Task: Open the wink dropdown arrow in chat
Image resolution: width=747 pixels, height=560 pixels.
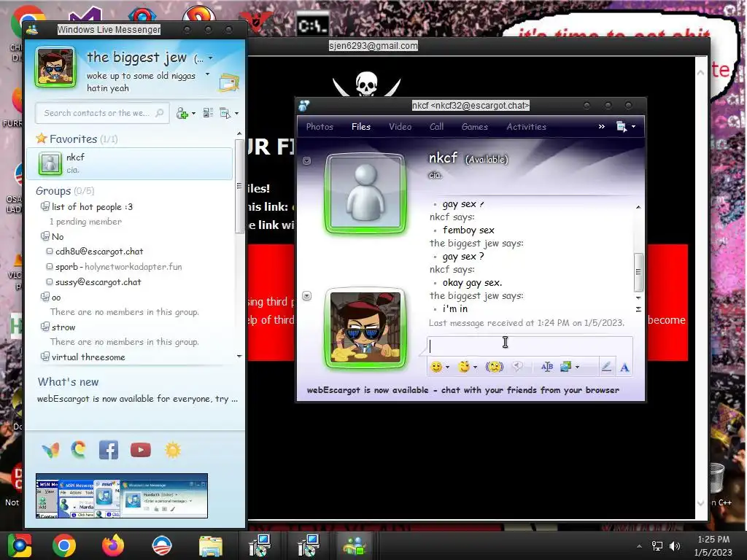Action: [475, 367]
